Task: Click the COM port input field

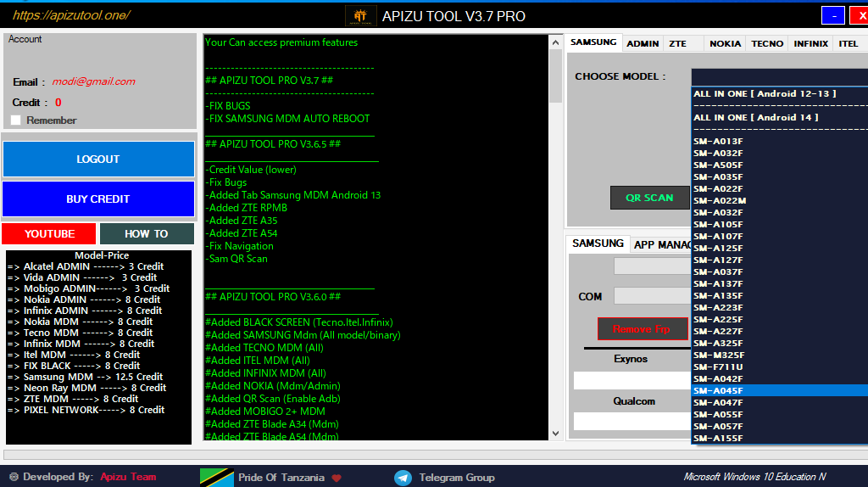Action: [x=653, y=295]
